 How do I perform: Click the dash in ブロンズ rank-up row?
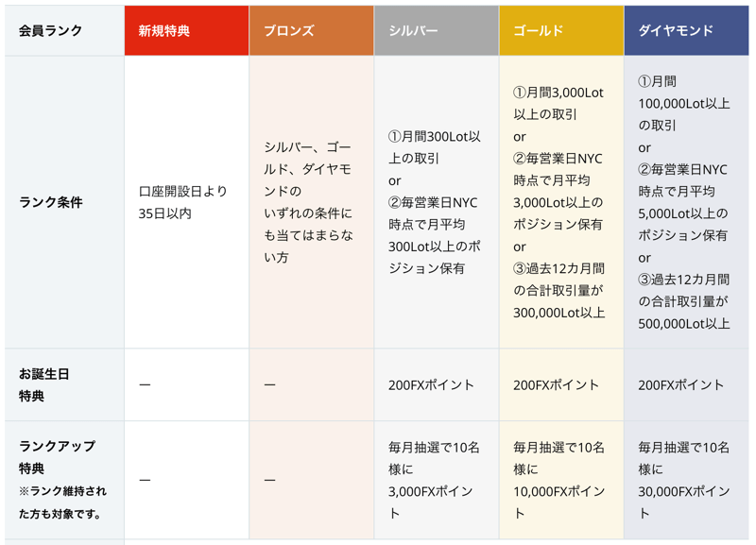point(269,481)
